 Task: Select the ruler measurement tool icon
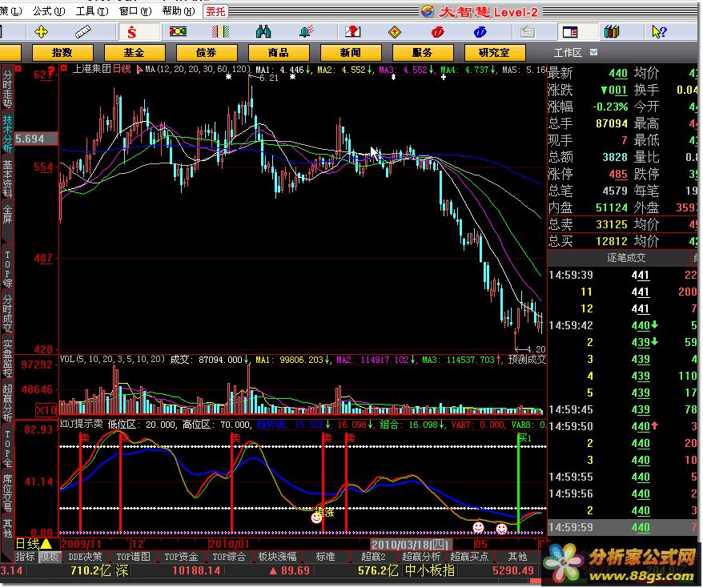tap(83, 31)
